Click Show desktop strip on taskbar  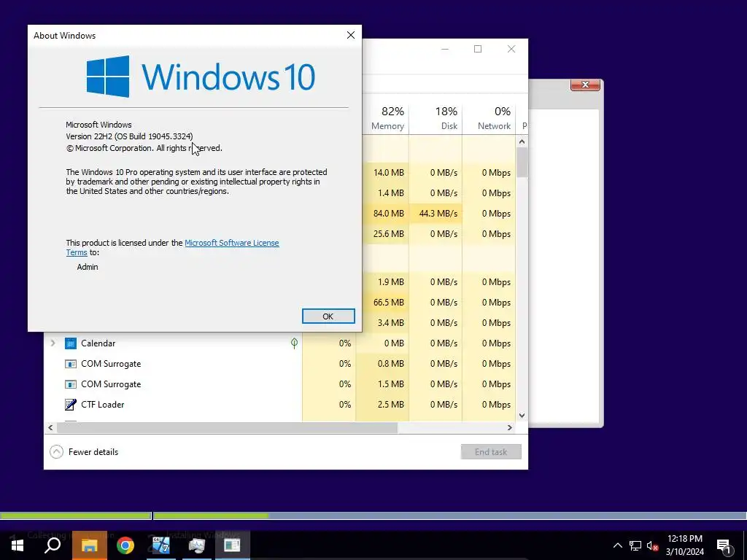click(745, 545)
